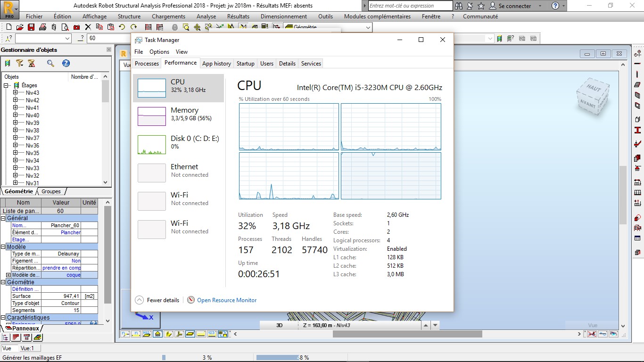The height and width of the screenshot is (362, 644).
Task: Open the Services tab in Task Manager
Action: (311, 64)
